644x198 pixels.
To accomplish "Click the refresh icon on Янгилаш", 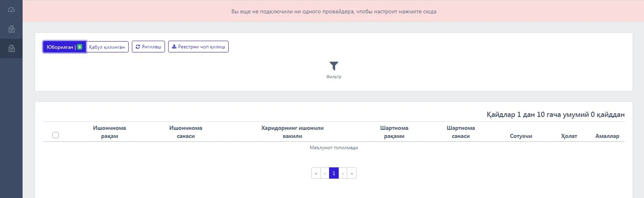I will point(138,47).
